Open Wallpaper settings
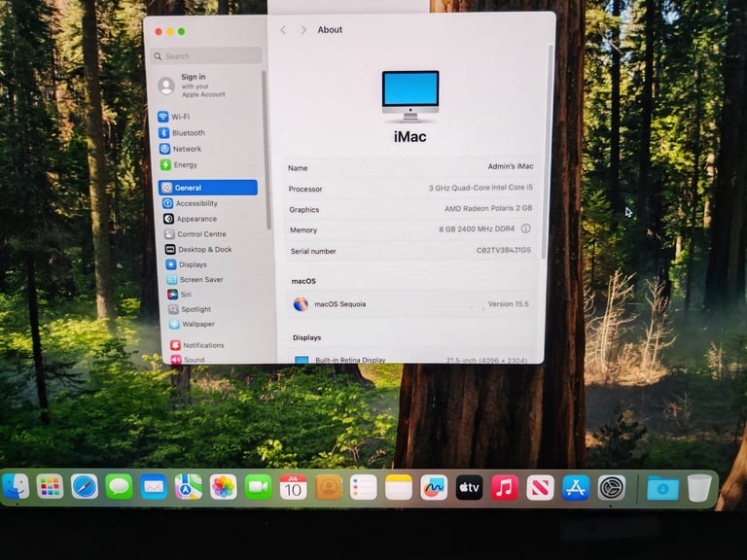This screenshot has width=747, height=560. [x=192, y=324]
